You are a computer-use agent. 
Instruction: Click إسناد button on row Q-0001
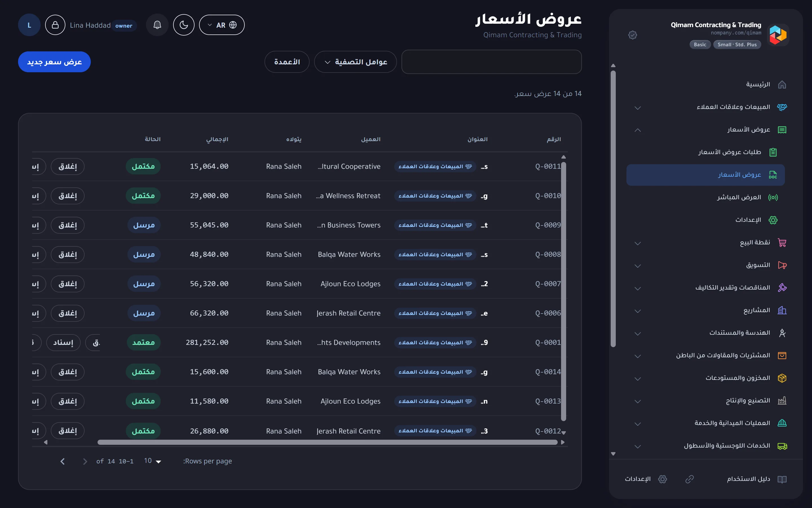click(x=63, y=342)
